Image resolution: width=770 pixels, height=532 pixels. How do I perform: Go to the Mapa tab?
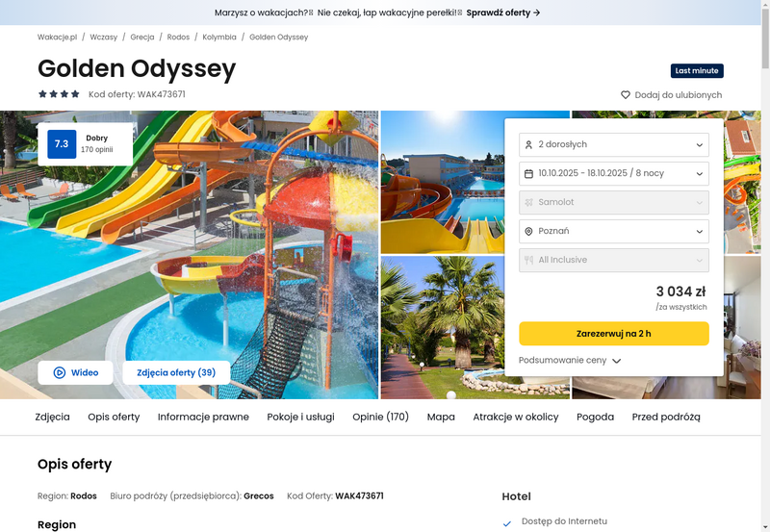pyautogui.click(x=441, y=417)
